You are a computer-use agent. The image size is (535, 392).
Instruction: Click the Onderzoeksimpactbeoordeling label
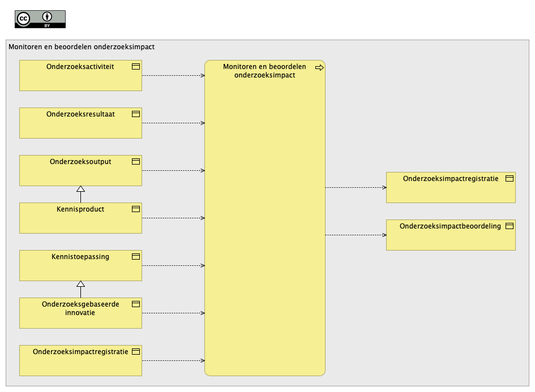click(451, 226)
